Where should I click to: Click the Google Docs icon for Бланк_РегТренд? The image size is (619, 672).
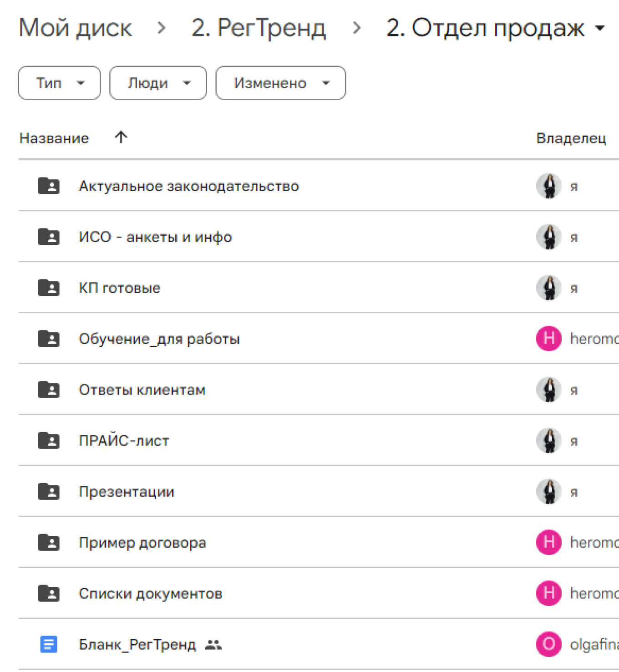(x=49, y=644)
